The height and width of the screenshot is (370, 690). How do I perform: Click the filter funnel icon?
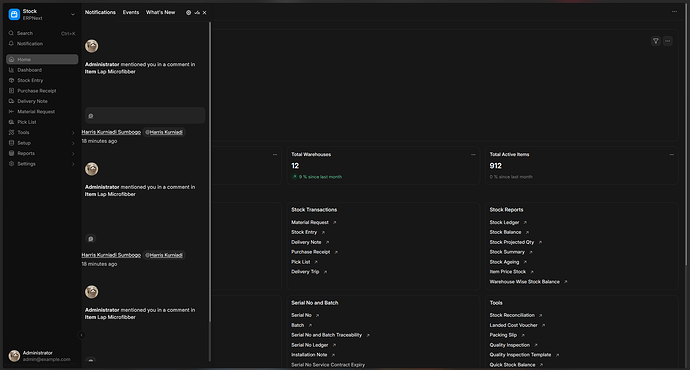click(x=656, y=41)
